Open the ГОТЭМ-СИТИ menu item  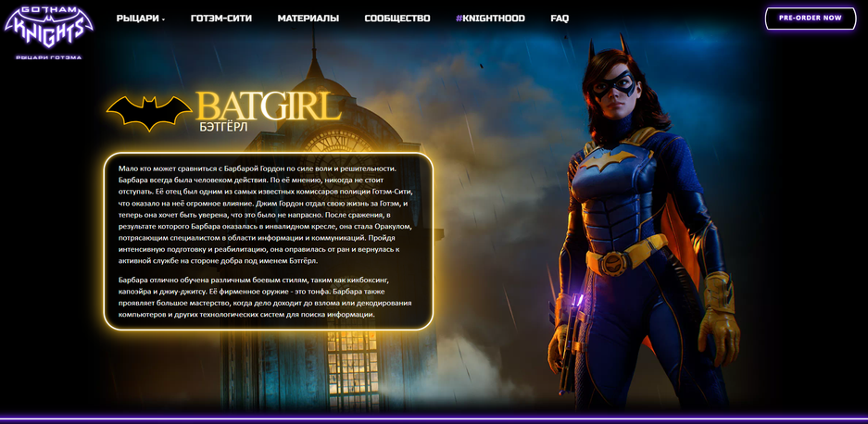coord(221,19)
